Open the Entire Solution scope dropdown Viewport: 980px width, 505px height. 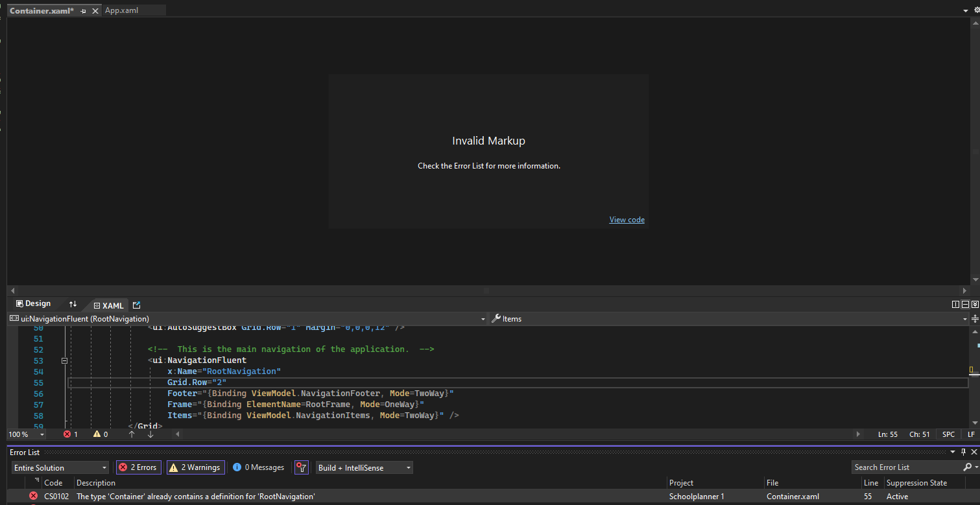point(60,467)
